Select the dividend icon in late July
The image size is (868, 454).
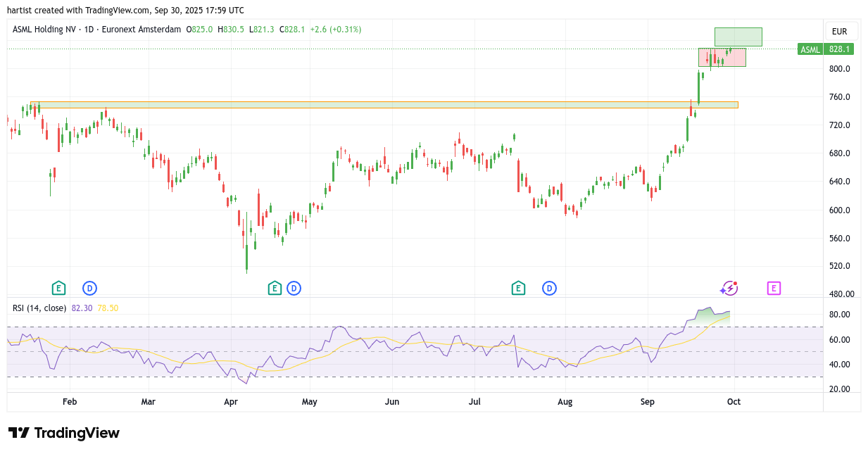point(549,288)
